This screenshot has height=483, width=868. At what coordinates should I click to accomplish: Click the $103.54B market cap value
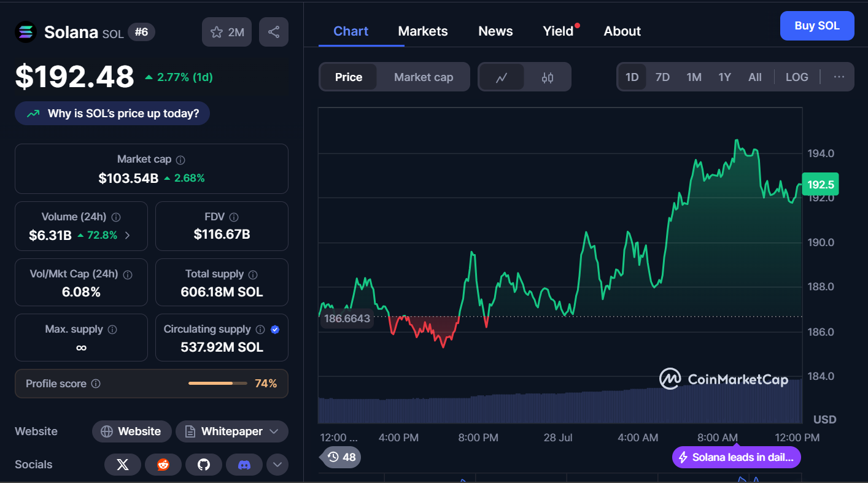tap(128, 179)
